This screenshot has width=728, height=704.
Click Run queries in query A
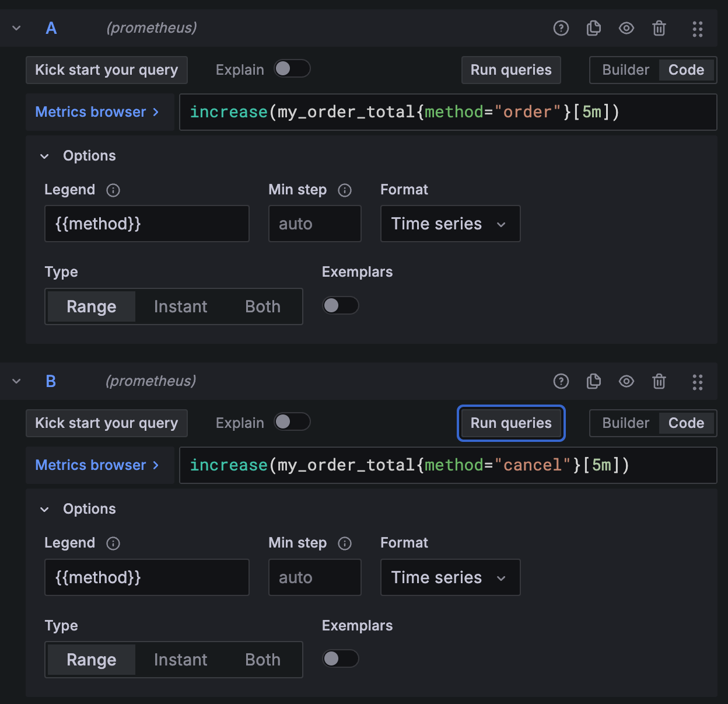point(511,70)
